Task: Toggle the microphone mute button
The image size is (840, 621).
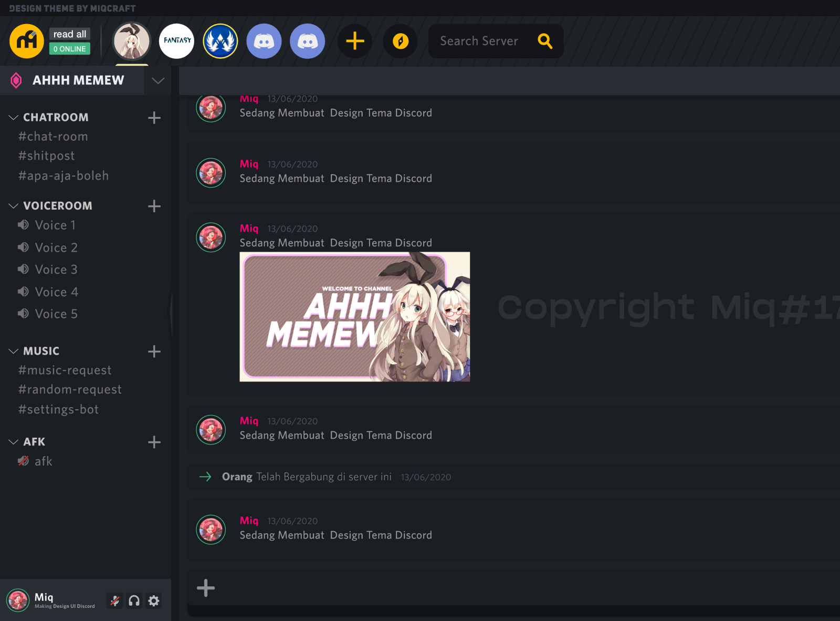Action: [x=115, y=601]
